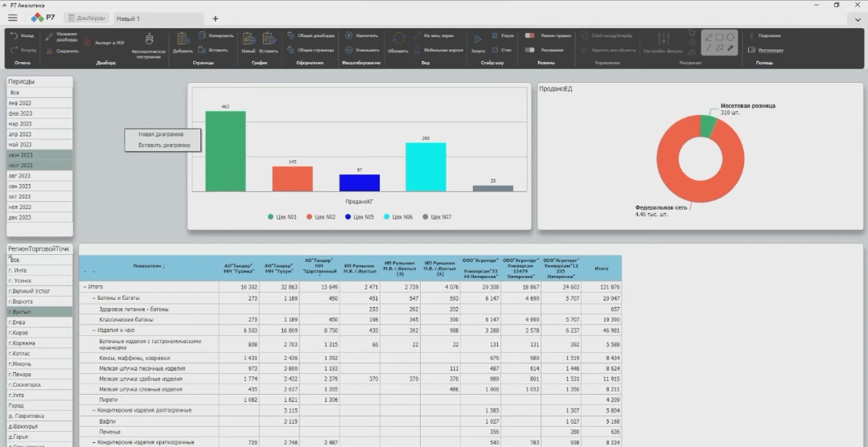Collapse the Изделия к чаю group
Viewport: 868px width, 447px height.
(x=94, y=330)
